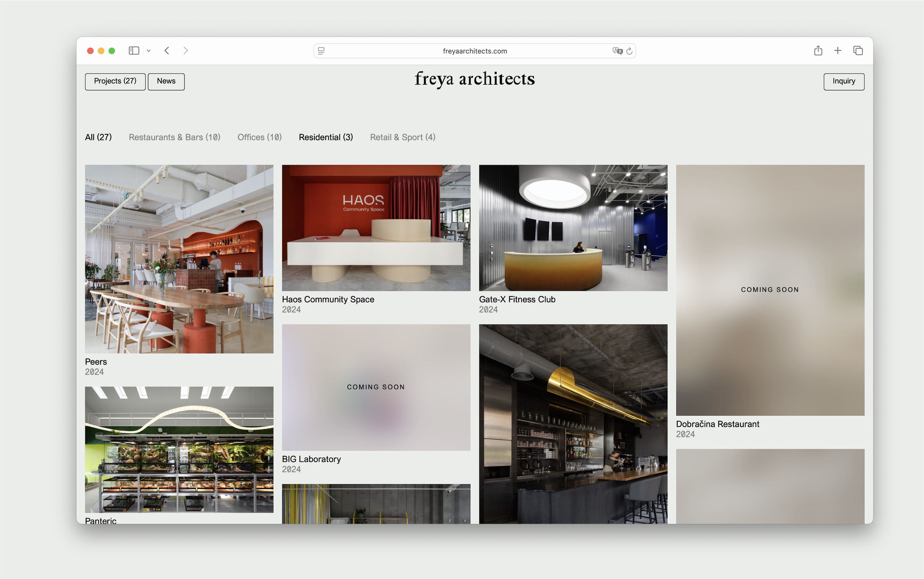
Task: Click the address bar URL field
Action: tap(474, 51)
